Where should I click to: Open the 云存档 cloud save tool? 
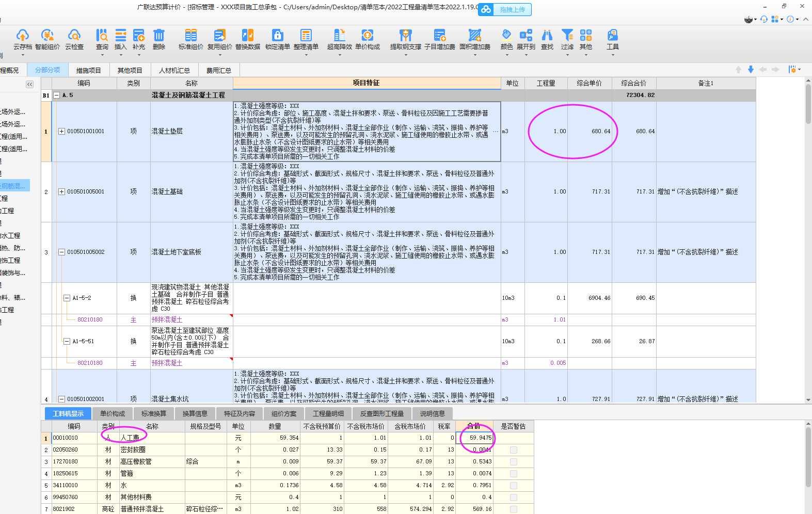22,39
